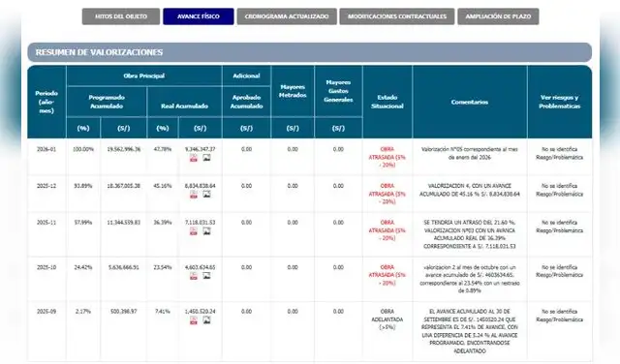Click Ver riesgos y Problemáticas header
620x364 pixels.
[x=560, y=102]
